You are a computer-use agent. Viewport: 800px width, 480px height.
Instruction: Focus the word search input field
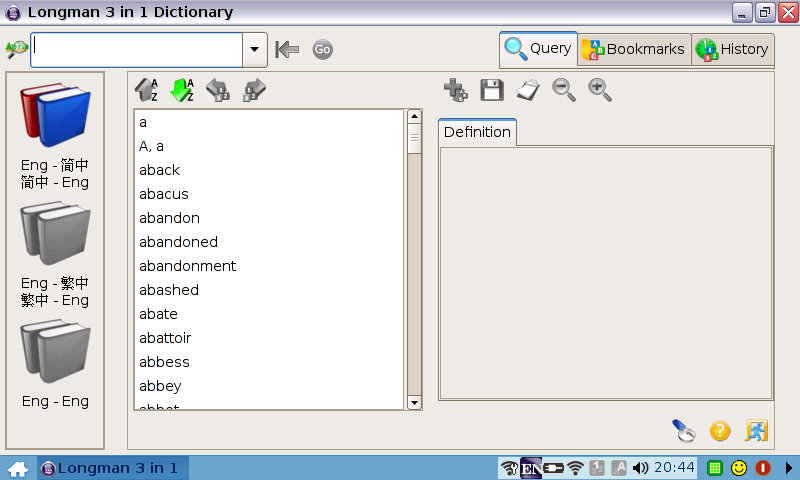click(136, 49)
